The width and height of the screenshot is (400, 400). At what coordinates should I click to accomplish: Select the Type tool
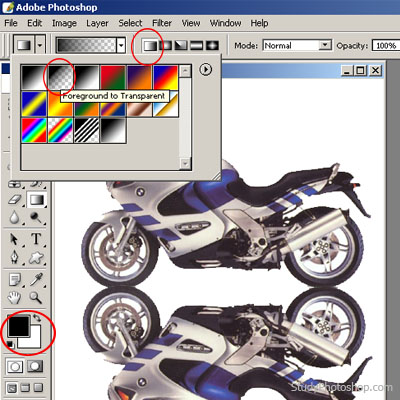(x=36, y=239)
